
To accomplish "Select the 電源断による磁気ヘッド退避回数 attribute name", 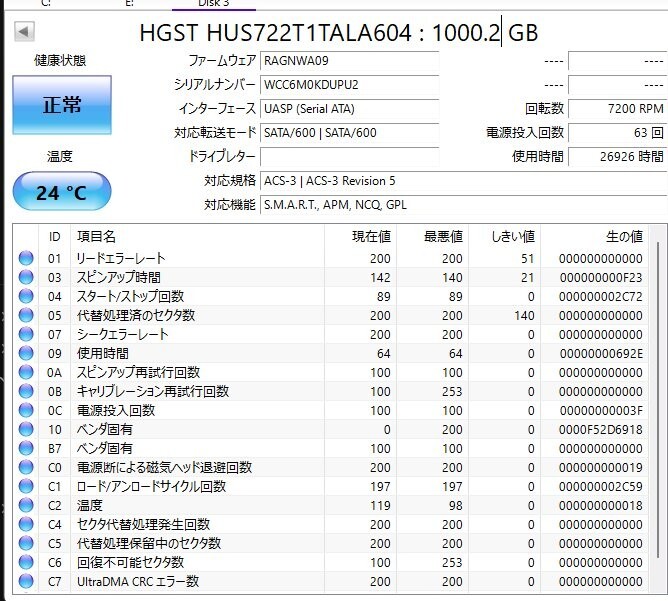I will (164, 467).
